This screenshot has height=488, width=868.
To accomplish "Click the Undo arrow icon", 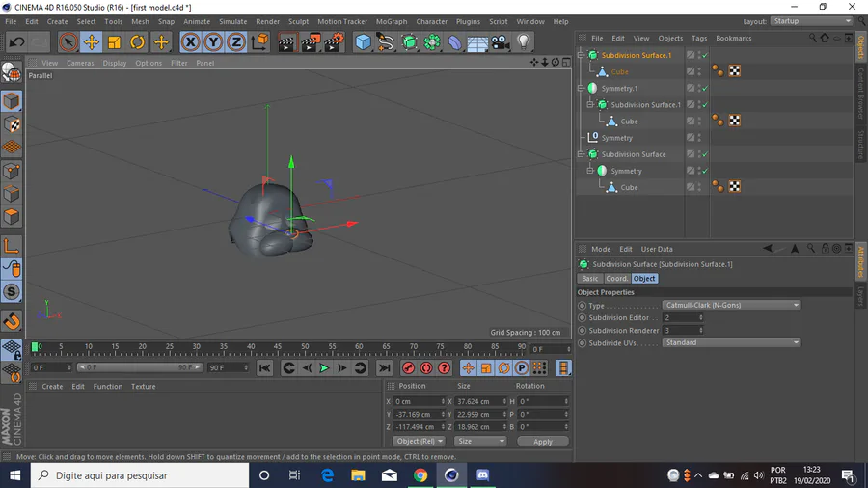I will pyautogui.click(x=16, y=41).
